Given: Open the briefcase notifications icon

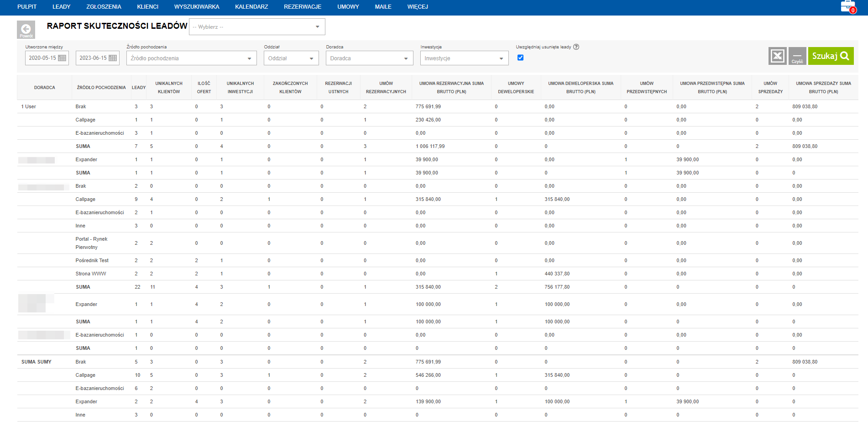Looking at the screenshot, I should 848,7.
